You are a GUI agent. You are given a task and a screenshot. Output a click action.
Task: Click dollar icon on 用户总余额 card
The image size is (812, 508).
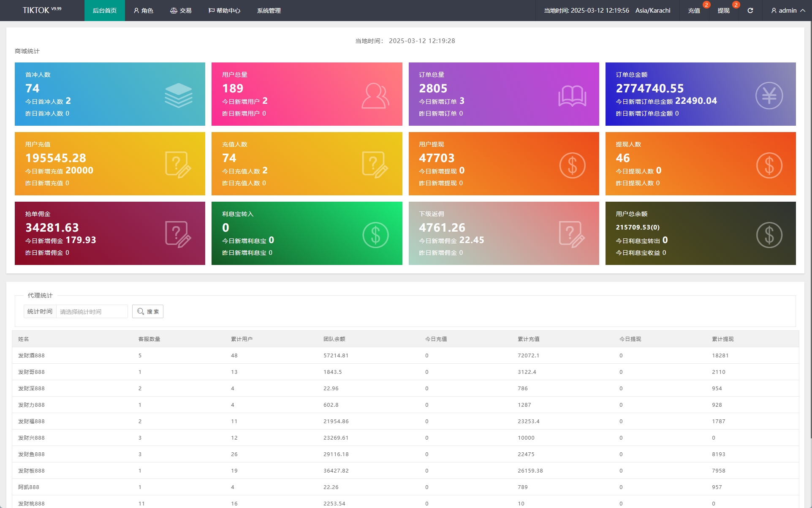pos(769,235)
